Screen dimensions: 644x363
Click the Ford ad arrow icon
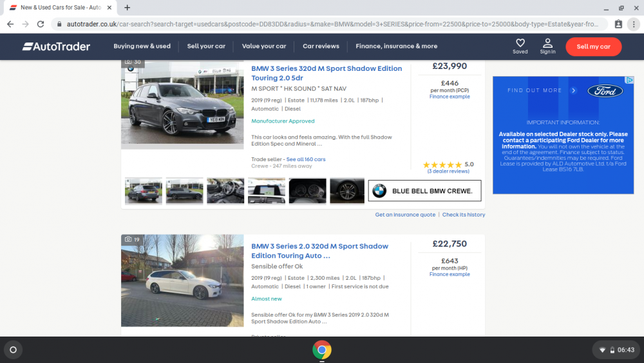[574, 90]
